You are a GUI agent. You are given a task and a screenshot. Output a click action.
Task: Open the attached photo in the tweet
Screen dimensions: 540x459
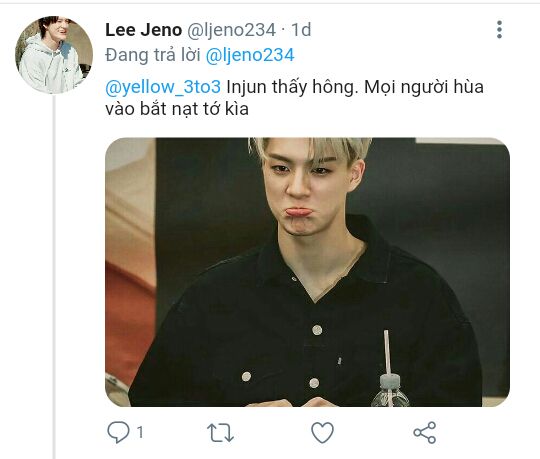click(x=307, y=272)
